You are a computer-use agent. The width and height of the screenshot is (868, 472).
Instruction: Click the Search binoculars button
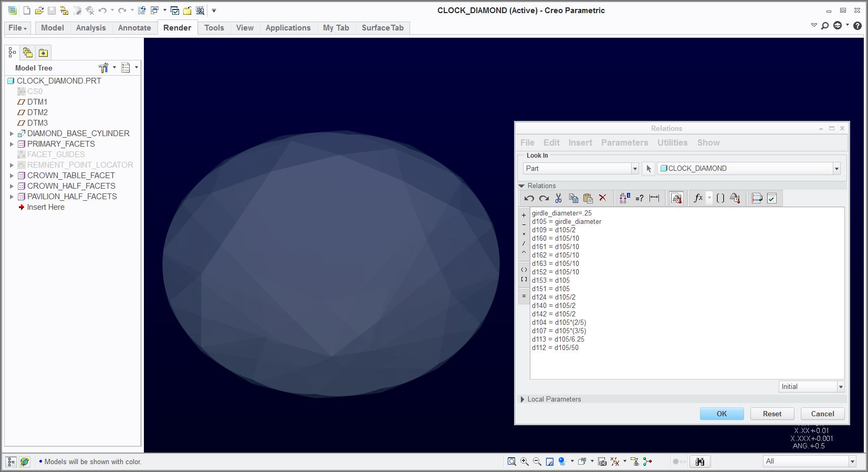[x=700, y=461]
